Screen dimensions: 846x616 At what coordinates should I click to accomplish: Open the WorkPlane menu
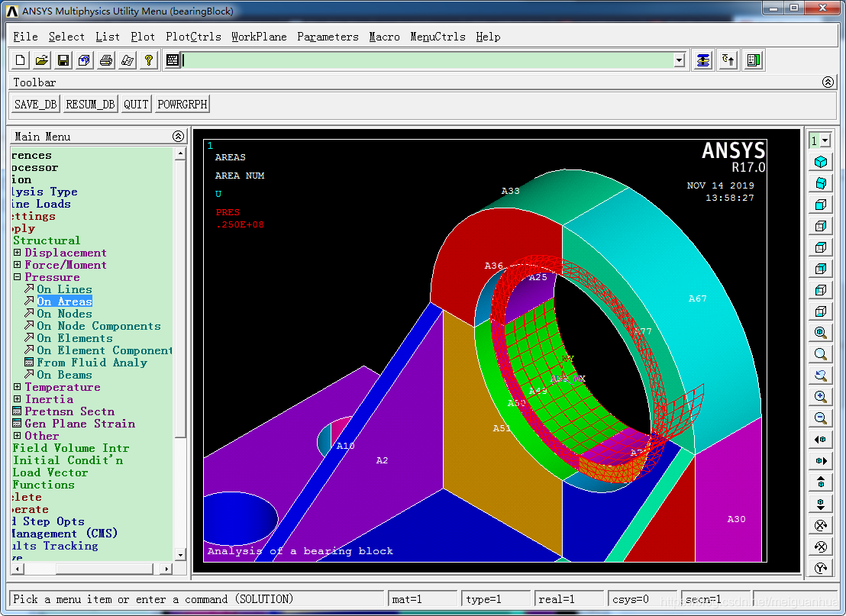point(259,37)
